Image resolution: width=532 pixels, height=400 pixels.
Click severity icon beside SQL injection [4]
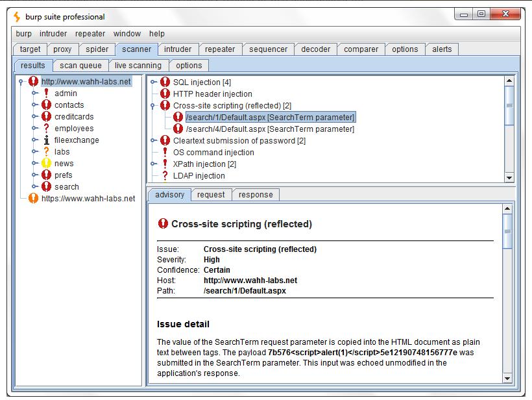click(165, 82)
